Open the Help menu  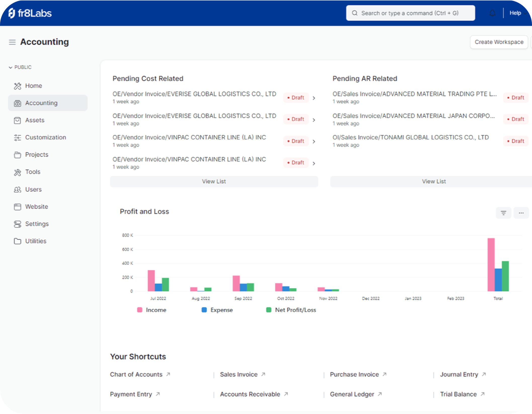click(515, 13)
